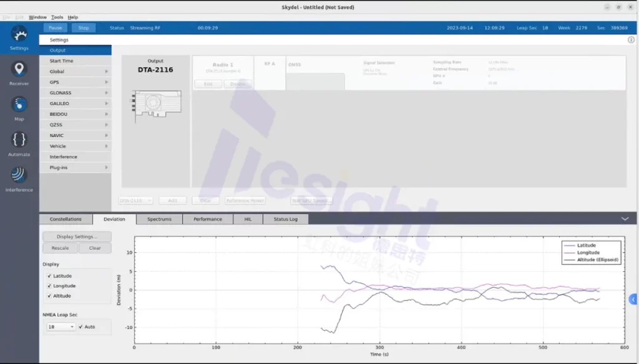Open the Map globe icon
The image size is (639, 364).
[x=19, y=105]
